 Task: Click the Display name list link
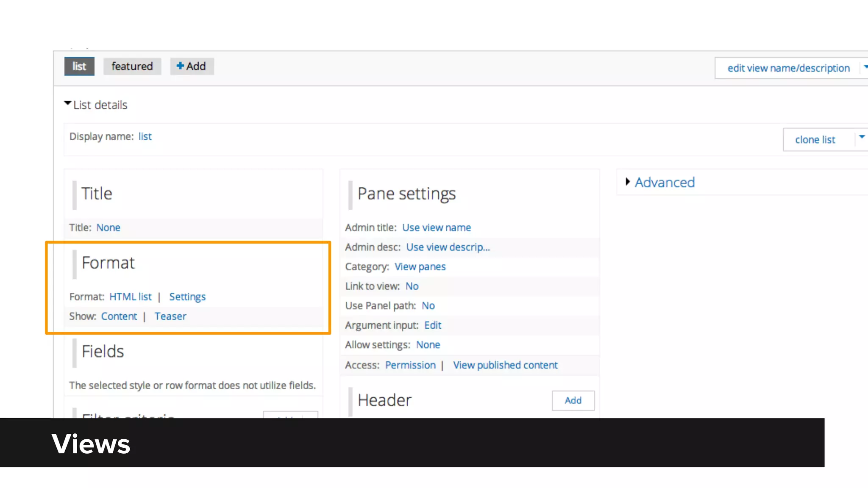tap(145, 136)
